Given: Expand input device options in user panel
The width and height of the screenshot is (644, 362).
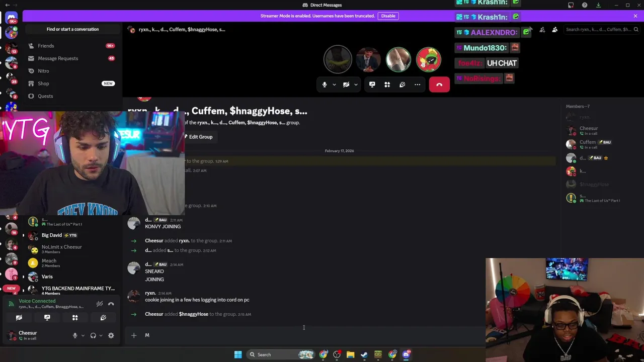Looking at the screenshot, I should (x=83, y=335).
